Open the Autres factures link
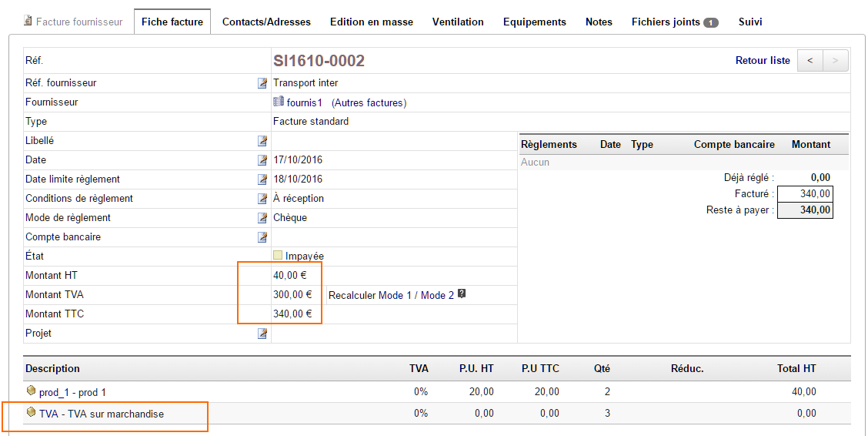This screenshot has width=868, height=436. [x=369, y=102]
